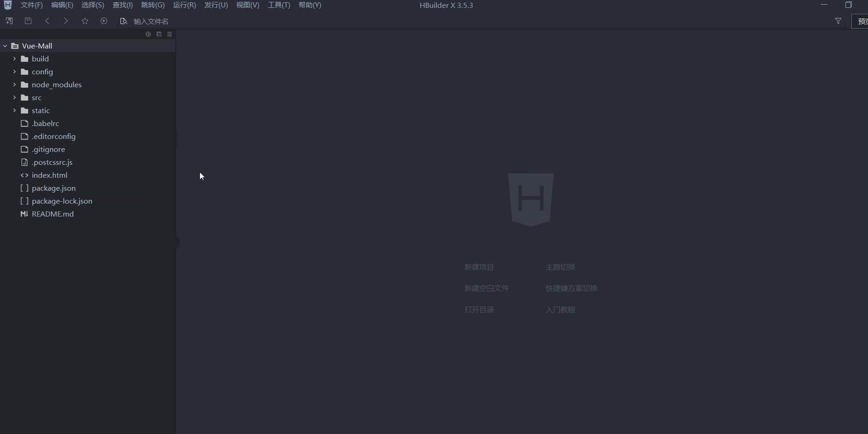Viewport: 868px width, 434px height.
Task: Click the collapse all icon in explorer
Action: coord(159,34)
